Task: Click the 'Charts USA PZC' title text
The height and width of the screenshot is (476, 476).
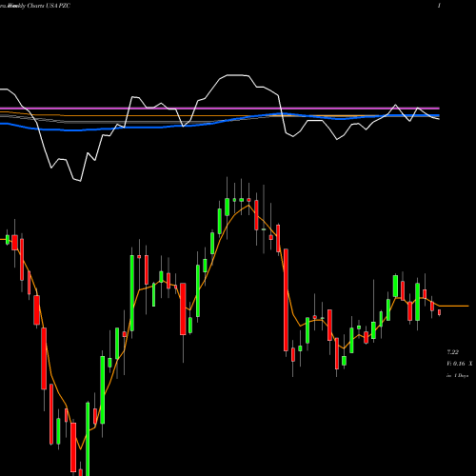Action: point(49,6)
